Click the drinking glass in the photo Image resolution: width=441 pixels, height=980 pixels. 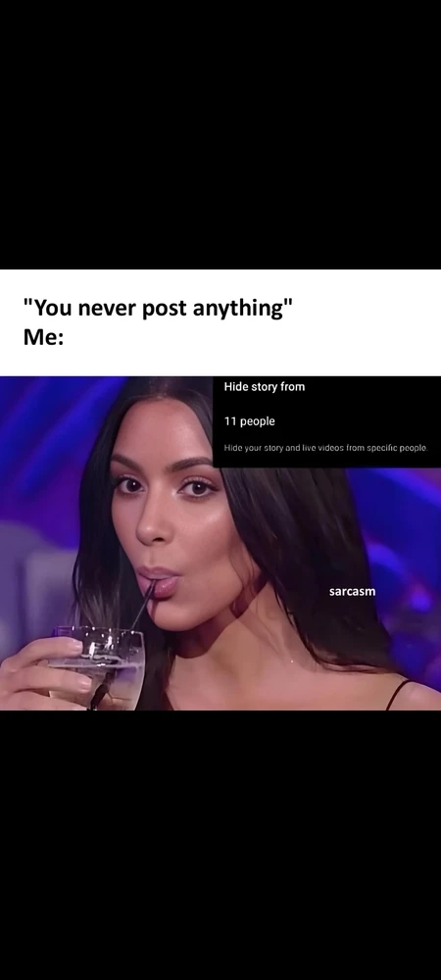tap(99, 667)
